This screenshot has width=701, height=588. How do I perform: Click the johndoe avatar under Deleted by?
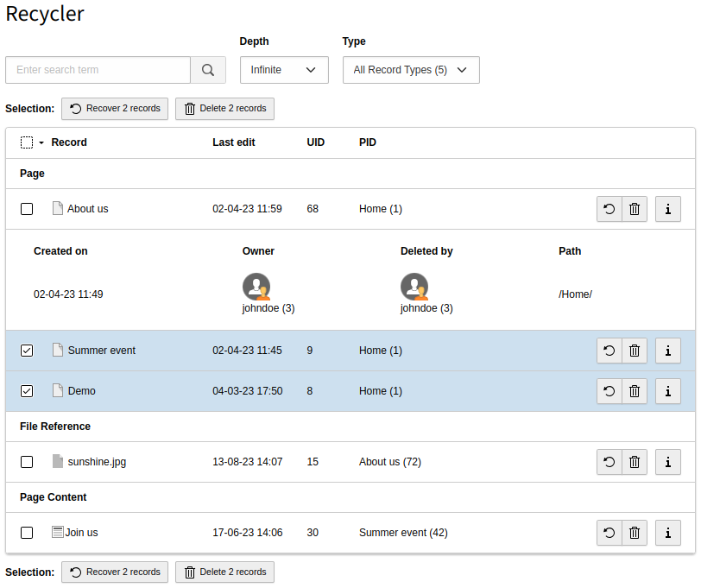click(414, 286)
